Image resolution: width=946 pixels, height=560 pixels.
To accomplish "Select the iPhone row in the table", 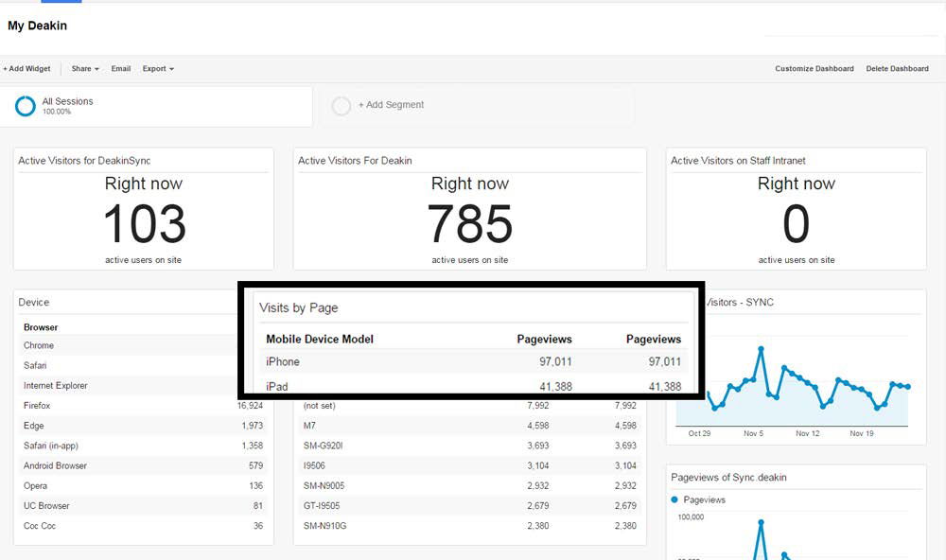I will click(474, 361).
